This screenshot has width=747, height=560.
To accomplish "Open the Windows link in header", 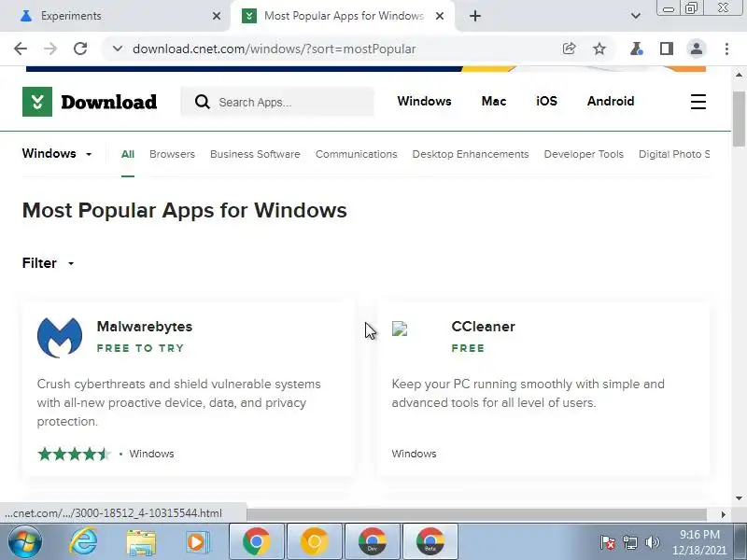I will (424, 101).
